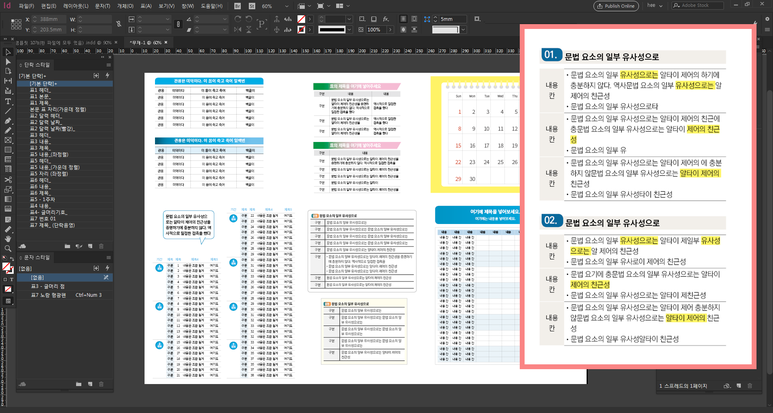Toggle formatting affects text (T) in the toolbox
773x413 pixels.
coord(11,279)
